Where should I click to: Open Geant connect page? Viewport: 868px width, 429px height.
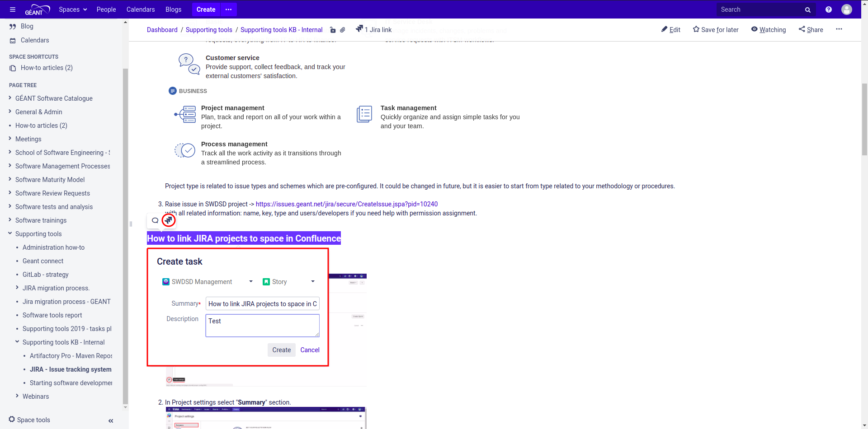(x=43, y=261)
